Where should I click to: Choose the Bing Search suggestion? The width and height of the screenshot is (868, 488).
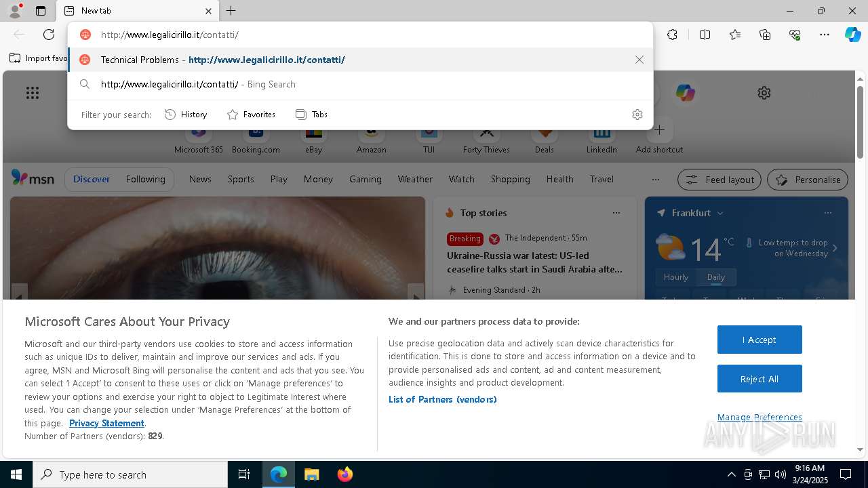pyautogui.click(x=360, y=84)
